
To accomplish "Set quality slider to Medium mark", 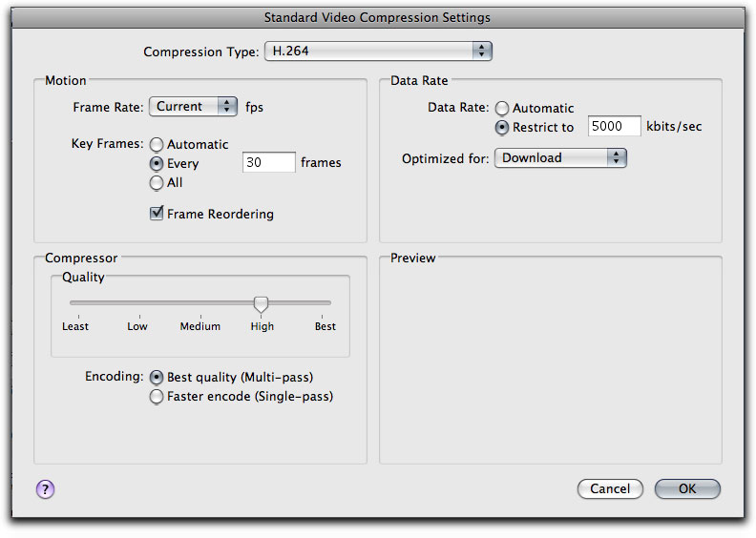I will coord(200,303).
